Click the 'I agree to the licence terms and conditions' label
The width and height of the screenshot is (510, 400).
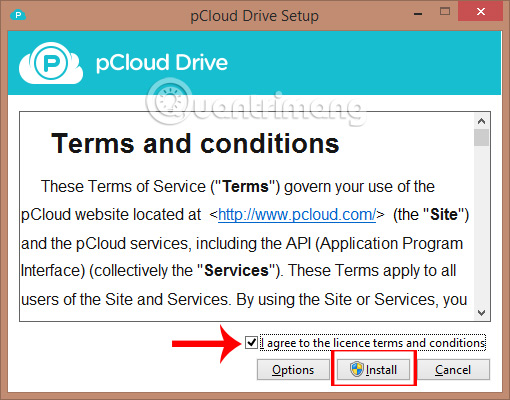tap(373, 343)
